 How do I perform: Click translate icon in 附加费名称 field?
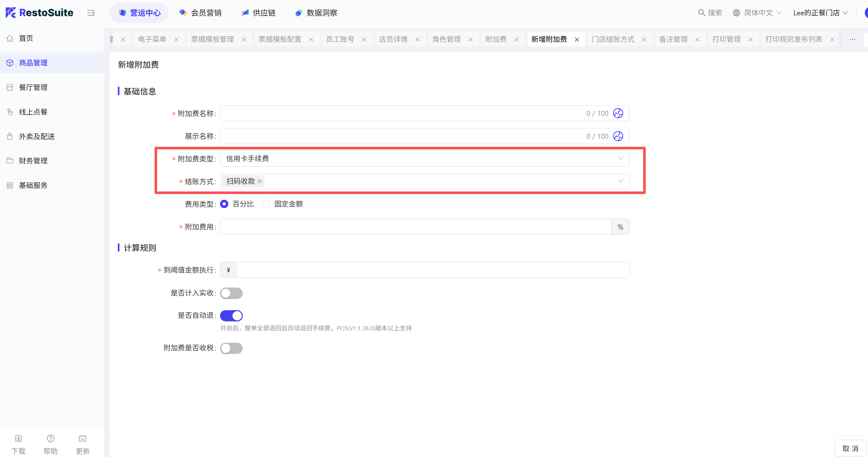pos(618,114)
